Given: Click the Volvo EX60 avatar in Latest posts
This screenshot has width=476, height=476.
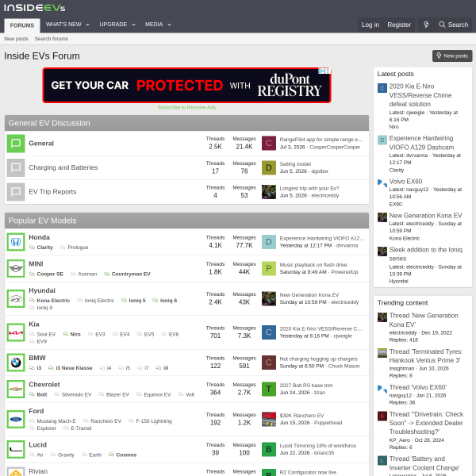Looking at the screenshot, I should 382,183.
